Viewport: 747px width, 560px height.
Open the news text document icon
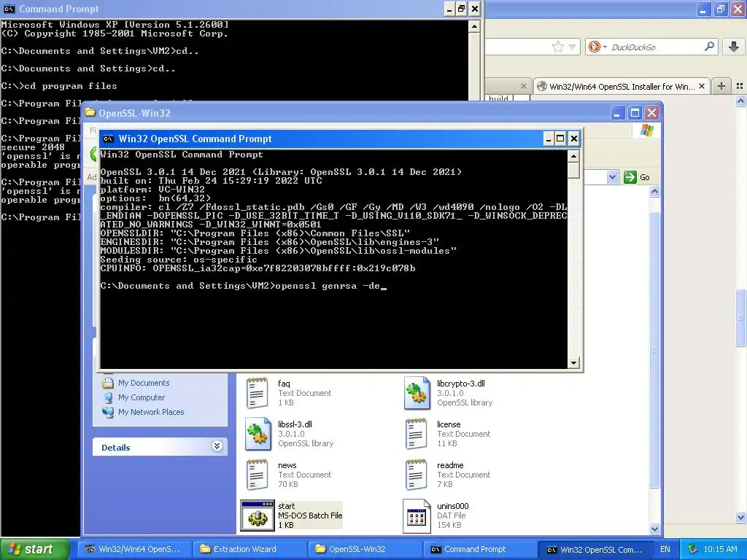(258, 475)
